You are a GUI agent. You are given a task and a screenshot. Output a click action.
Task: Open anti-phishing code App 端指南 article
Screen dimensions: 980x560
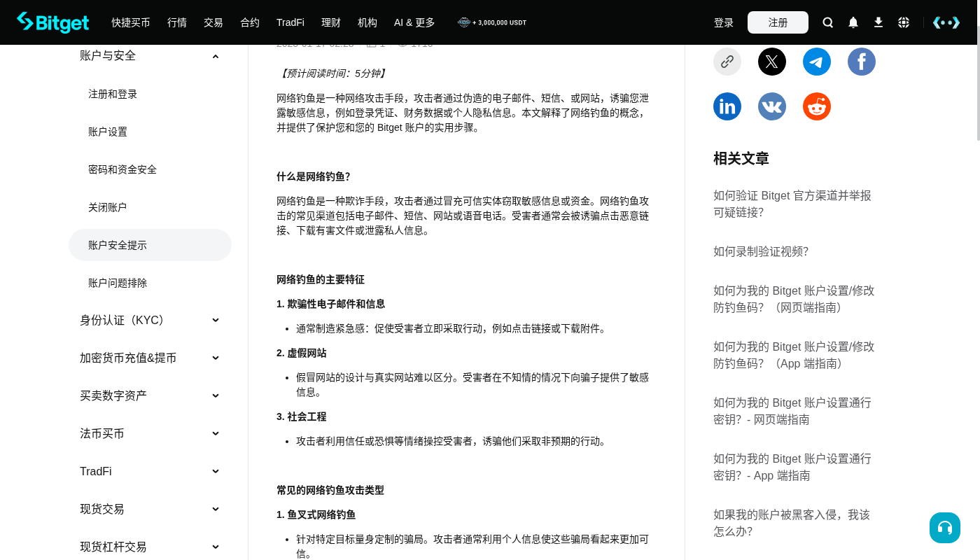click(x=794, y=355)
